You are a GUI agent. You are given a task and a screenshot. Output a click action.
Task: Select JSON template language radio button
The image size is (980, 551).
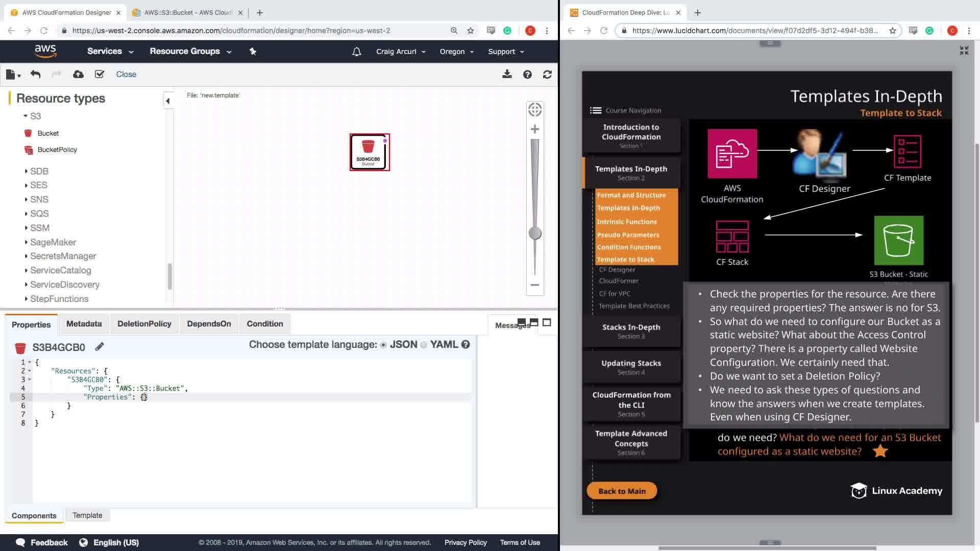383,345
